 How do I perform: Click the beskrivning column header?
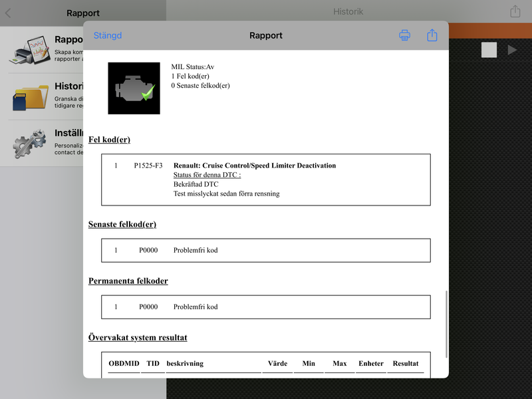click(x=185, y=364)
